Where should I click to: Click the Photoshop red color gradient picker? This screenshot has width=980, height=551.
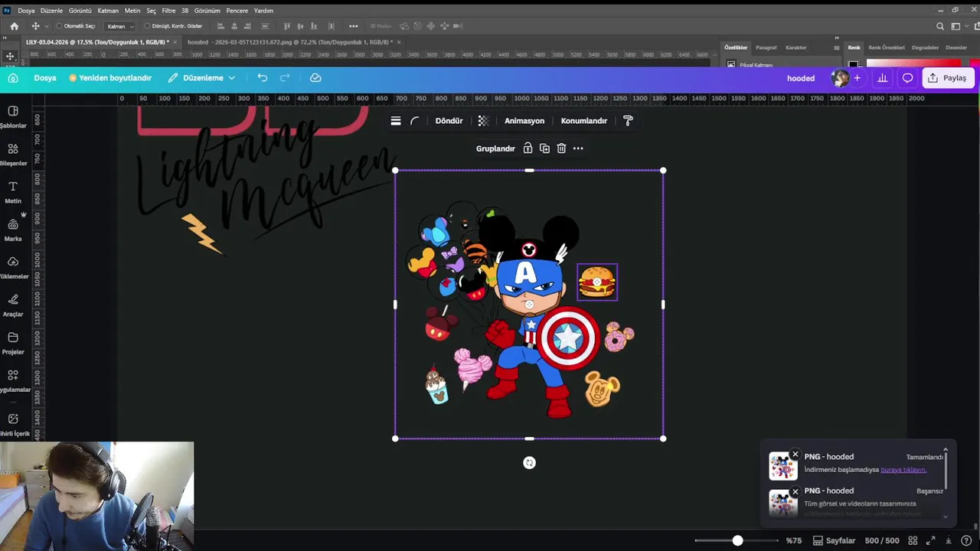click(913, 63)
